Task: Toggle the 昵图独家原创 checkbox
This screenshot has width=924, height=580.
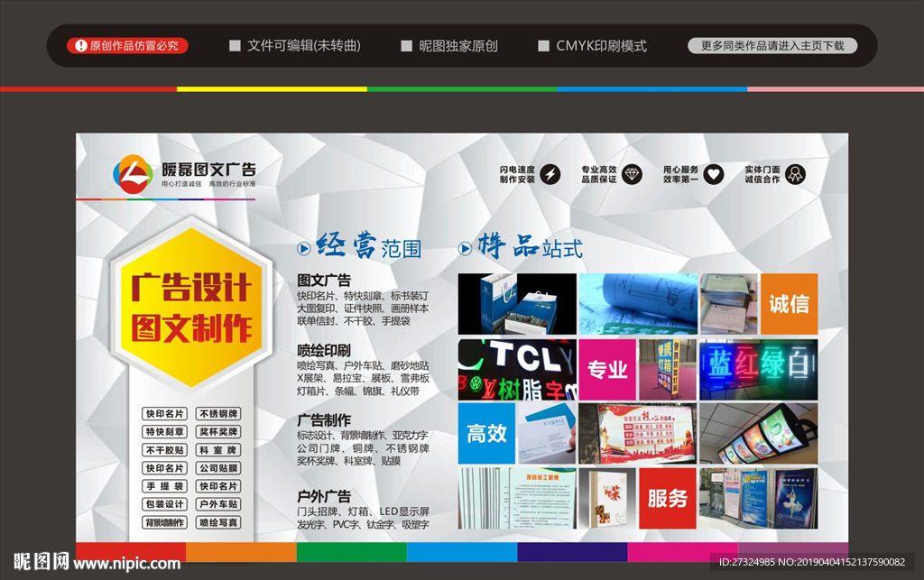Action: click(406, 45)
